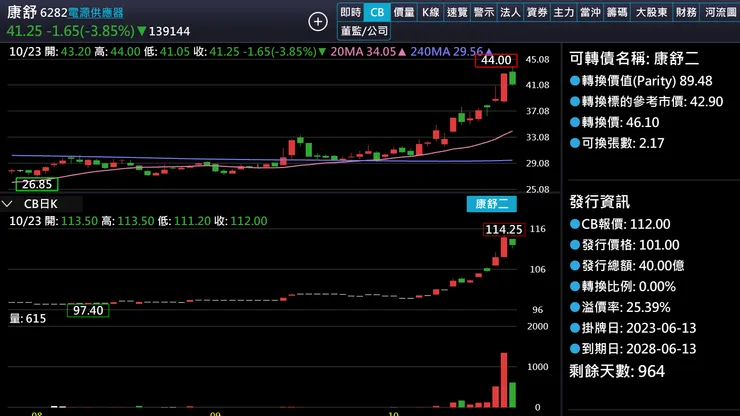Click the 97.40 CB low marker
This screenshot has height=416, width=740.
(x=88, y=310)
